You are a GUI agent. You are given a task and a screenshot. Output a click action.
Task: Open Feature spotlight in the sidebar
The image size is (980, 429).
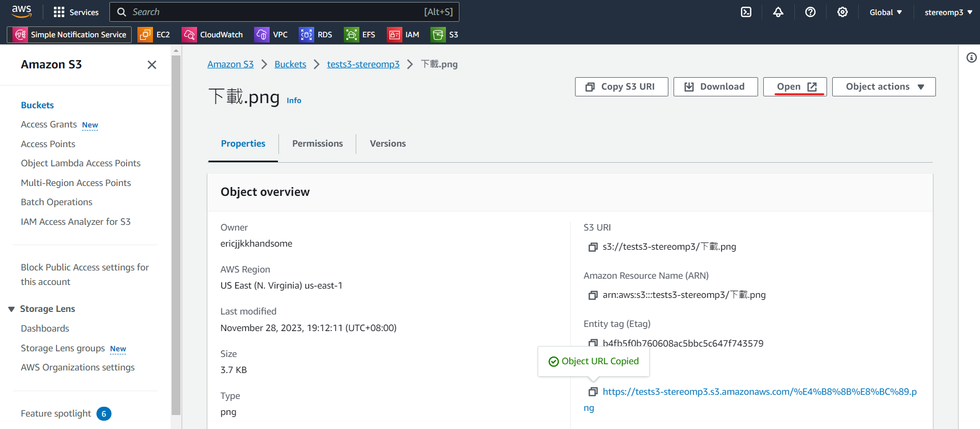point(56,413)
